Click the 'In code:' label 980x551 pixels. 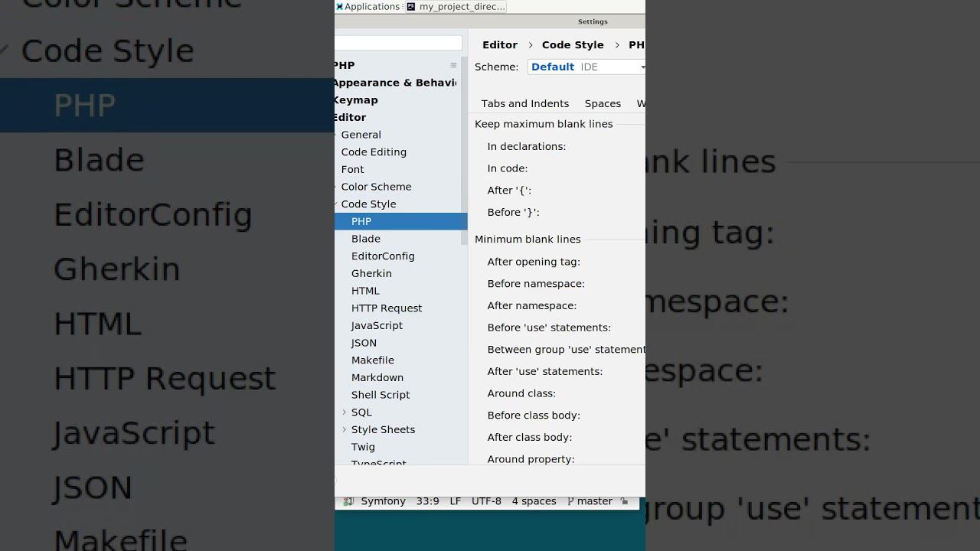point(508,168)
